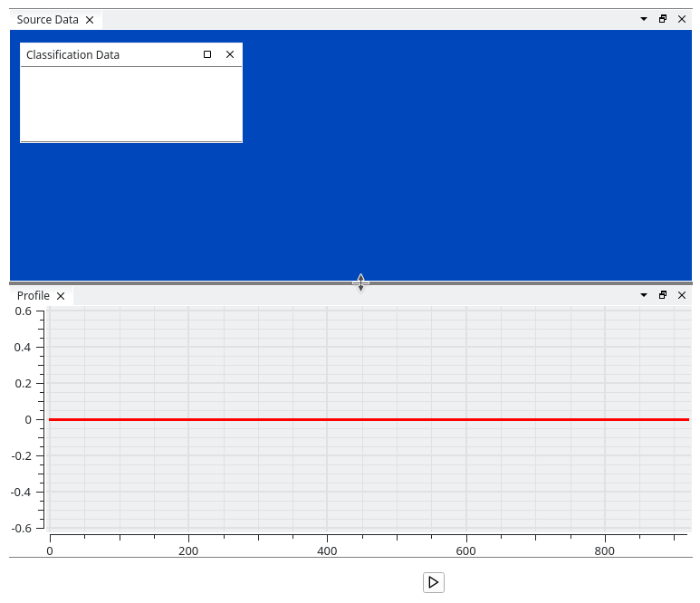
Task: Click the 200 x-axis label
Action: [x=188, y=551]
